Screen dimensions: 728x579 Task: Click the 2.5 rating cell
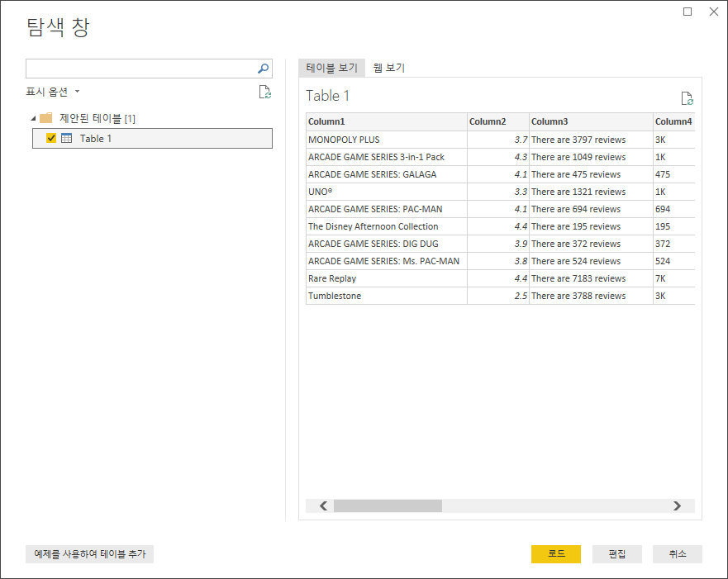pyautogui.click(x=498, y=296)
